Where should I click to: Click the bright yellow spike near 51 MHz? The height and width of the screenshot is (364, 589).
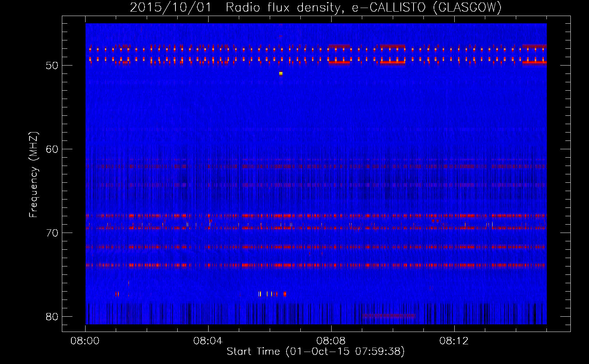click(x=281, y=74)
